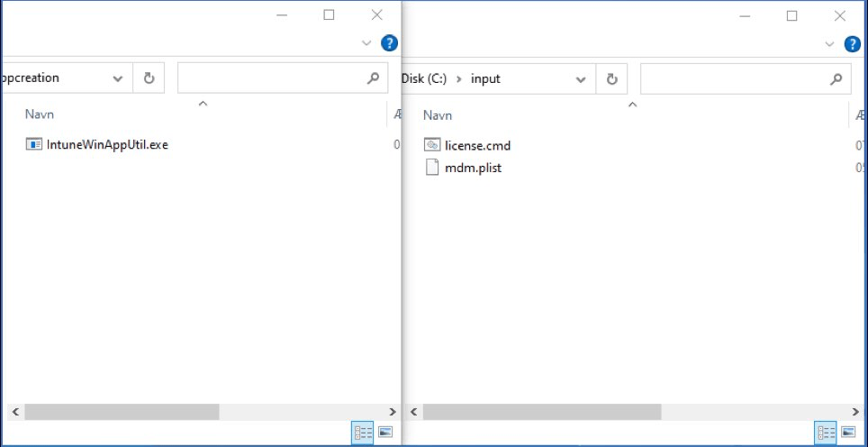Refresh the input folder view
This screenshot has height=447, width=868.
(611, 79)
